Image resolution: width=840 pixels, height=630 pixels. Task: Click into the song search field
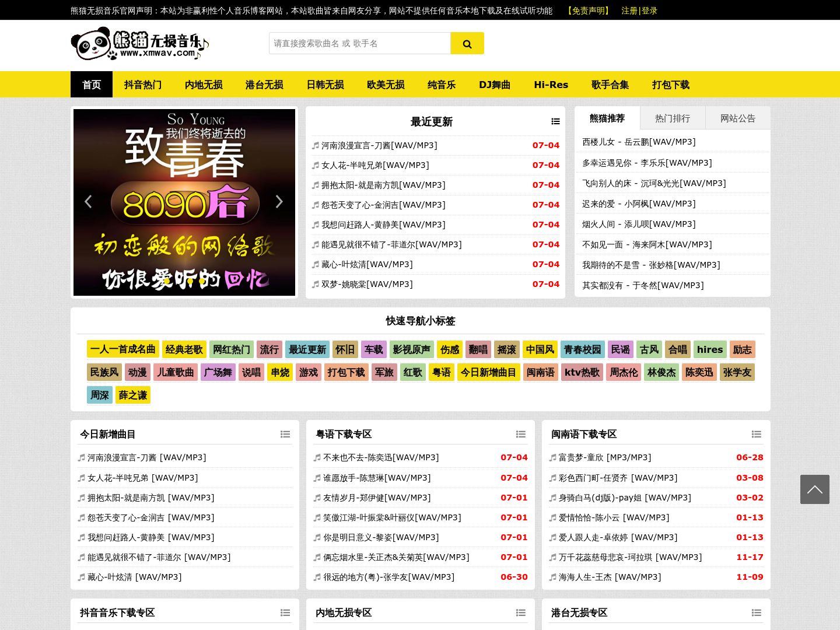pos(360,43)
